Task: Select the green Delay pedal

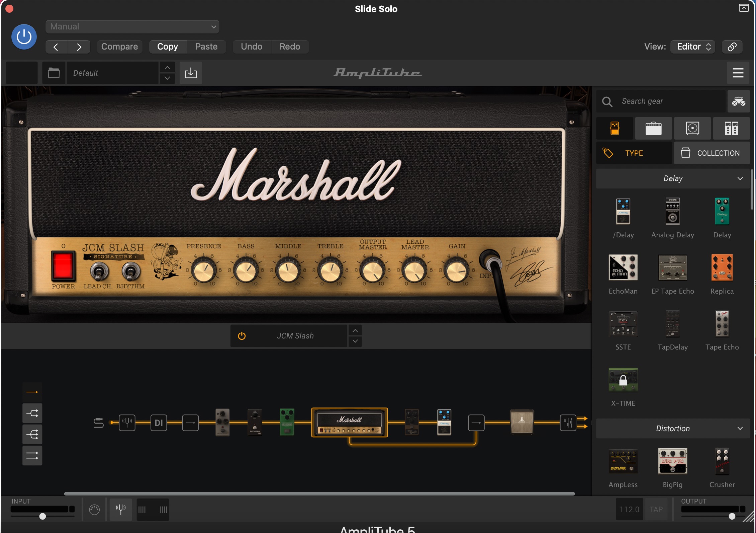Action: (x=722, y=212)
